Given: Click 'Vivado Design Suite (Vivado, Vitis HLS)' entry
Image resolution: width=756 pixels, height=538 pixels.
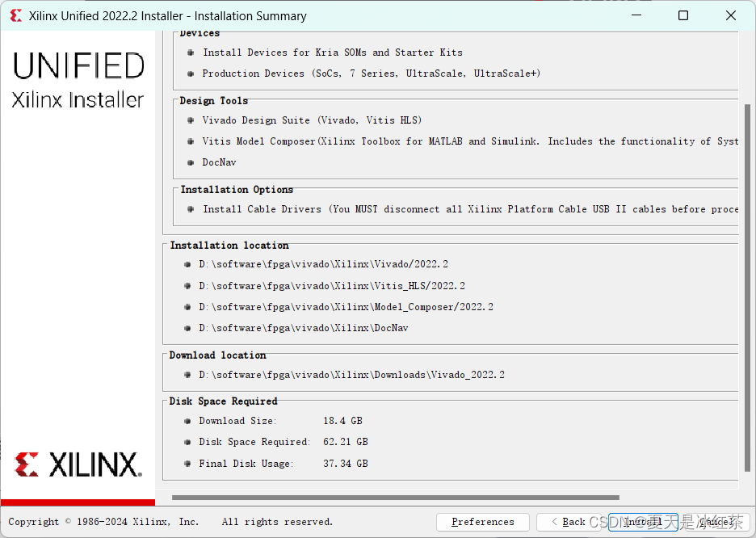Looking at the screenshot, I should (x=312, y=120).
